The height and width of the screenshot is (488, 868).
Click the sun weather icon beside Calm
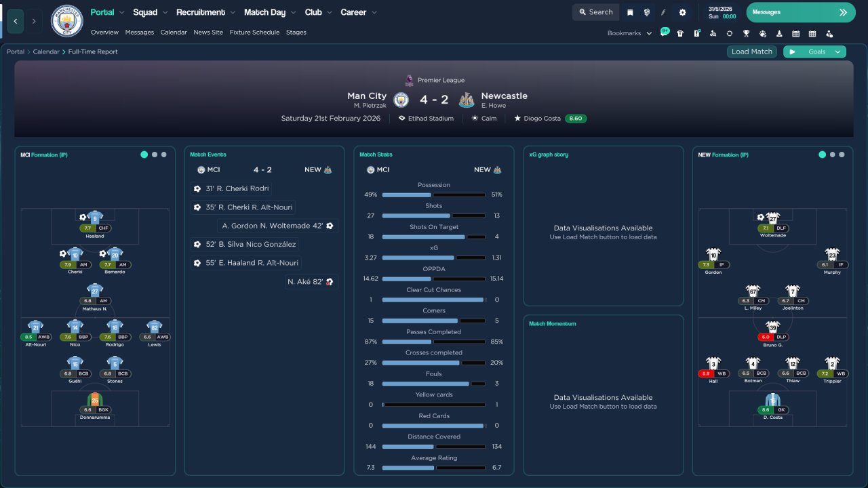(x=475, y=118)
